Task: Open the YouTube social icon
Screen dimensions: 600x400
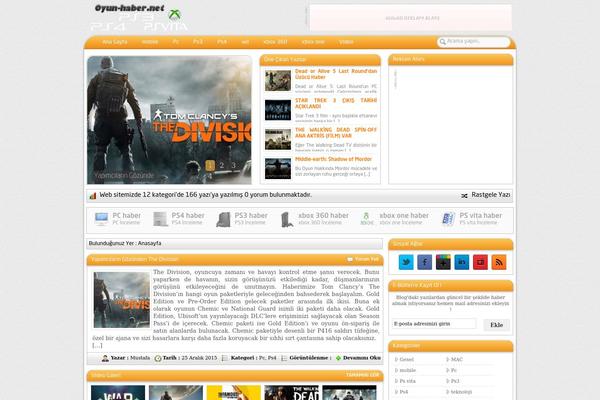Action: [480, 262]
